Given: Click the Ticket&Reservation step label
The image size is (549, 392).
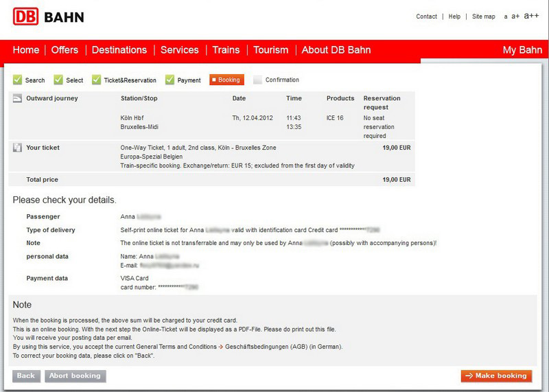Looking at the screenshot, I should point(130,80).
